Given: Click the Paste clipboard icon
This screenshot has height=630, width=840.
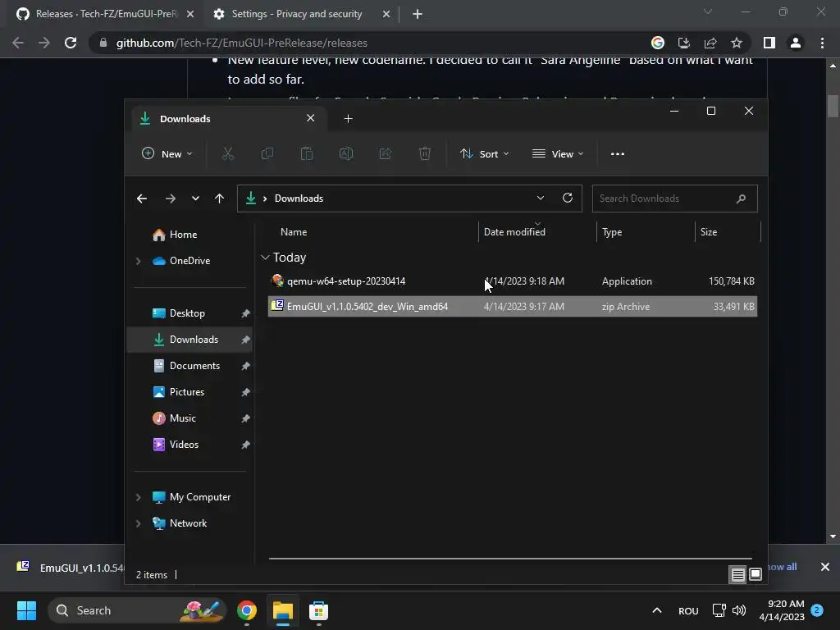Looking at the screenshot, I should tap(307, 153).
